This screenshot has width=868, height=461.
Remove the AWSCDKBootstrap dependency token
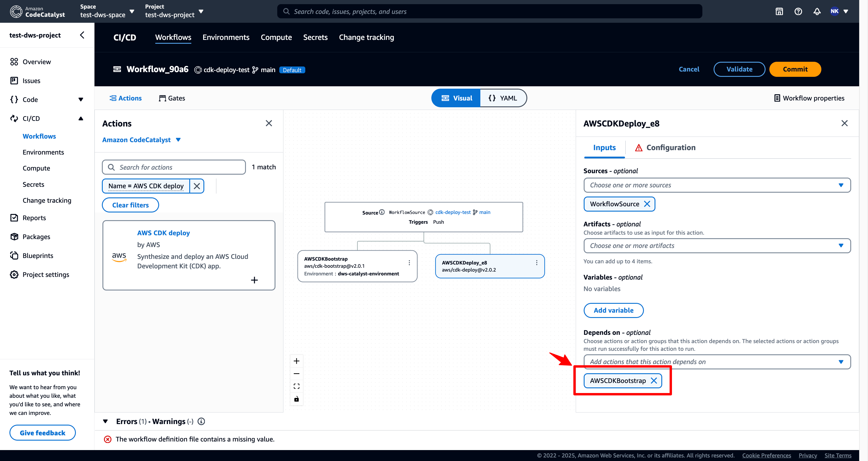tap(653, 381)
